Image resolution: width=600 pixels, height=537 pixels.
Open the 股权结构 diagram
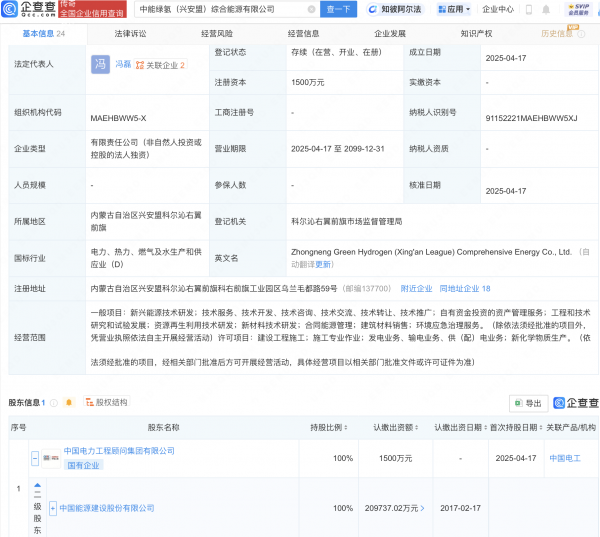107,402
